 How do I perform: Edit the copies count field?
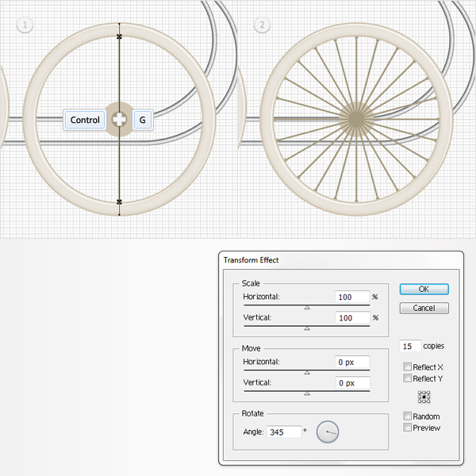tap(410, 346)
